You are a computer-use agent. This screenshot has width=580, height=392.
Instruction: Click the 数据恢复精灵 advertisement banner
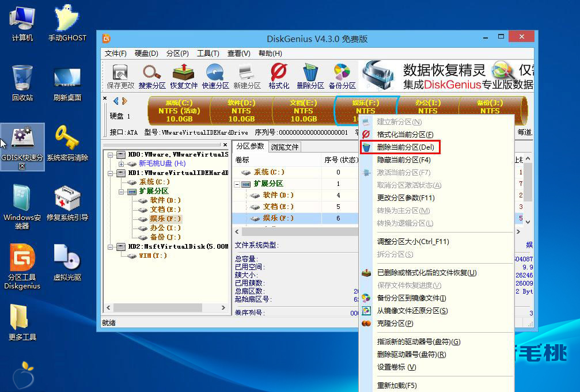pos(447,76)
